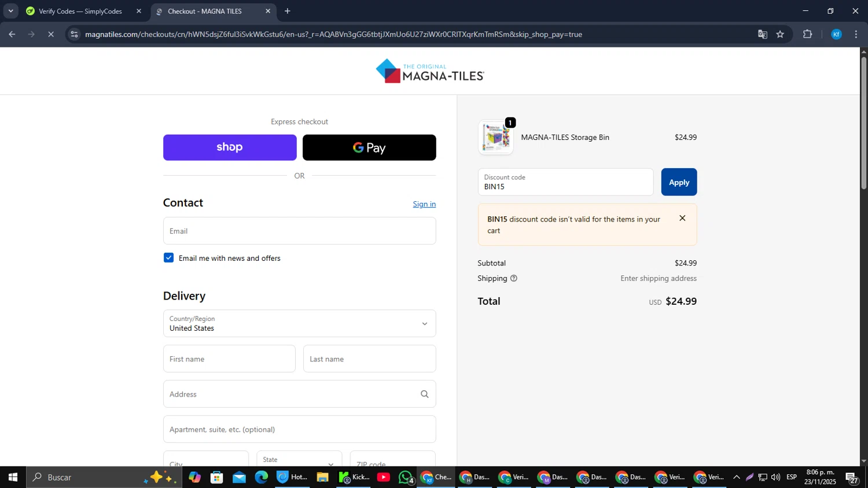Click the MAGNA-TILES logo
Image resolution: width=868 pixels, height=488 pixels.
[430, 71]
